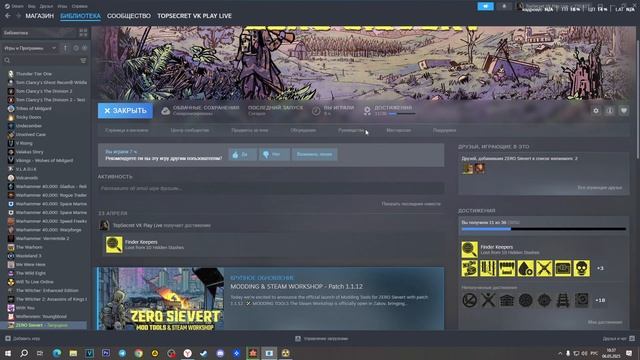Focus the library search field
The height and width of the screenshot is (360, 640).
click(41, 60)
